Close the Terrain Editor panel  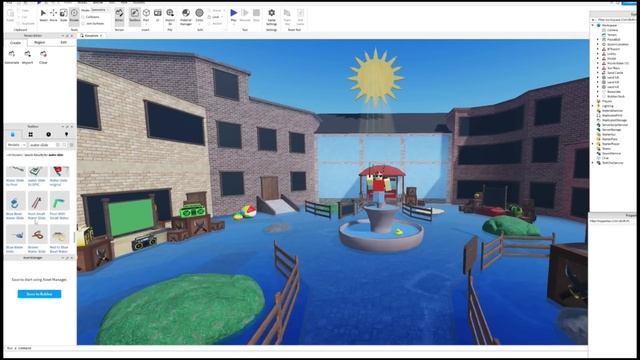click(72, 36)
